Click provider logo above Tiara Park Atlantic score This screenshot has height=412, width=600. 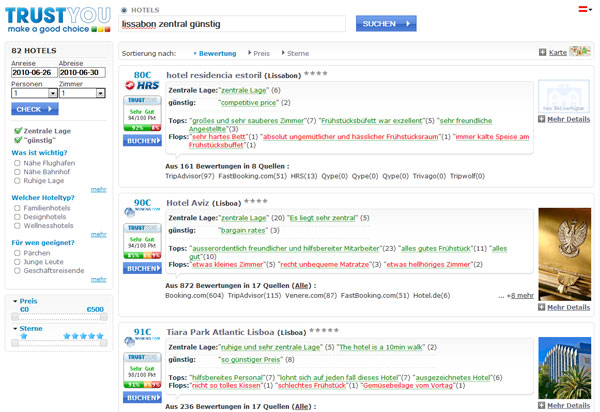point(142,341)
